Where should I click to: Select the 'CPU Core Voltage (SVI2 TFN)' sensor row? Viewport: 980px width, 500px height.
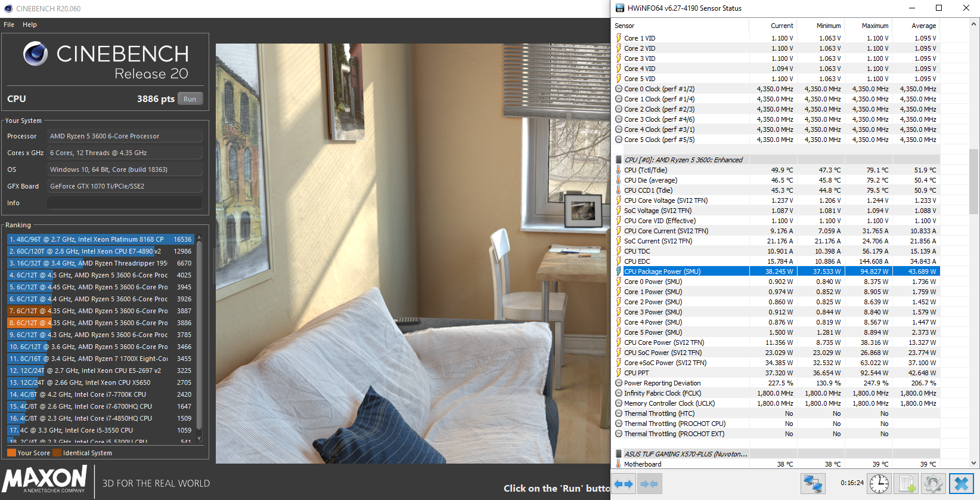(x=776, y=200)
